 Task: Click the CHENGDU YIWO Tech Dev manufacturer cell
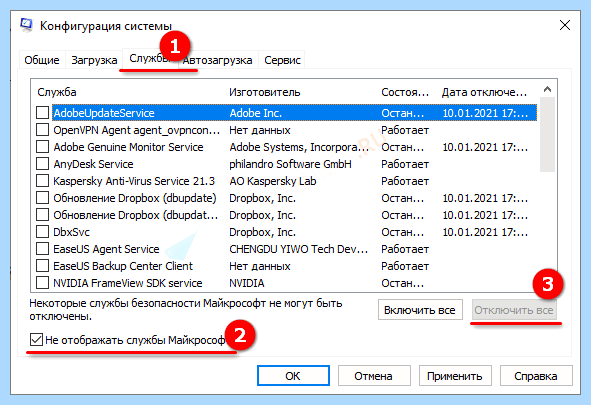[299, 249]
